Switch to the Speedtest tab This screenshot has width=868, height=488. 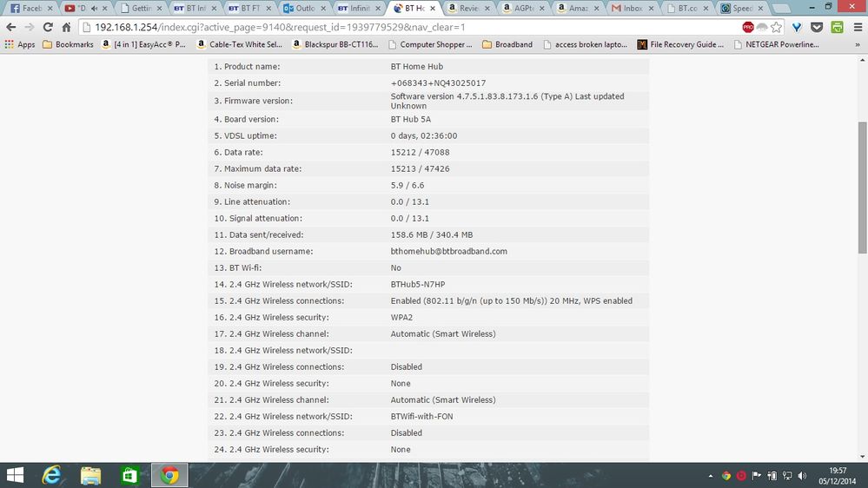pyautogui.click(x=742, y=9)
